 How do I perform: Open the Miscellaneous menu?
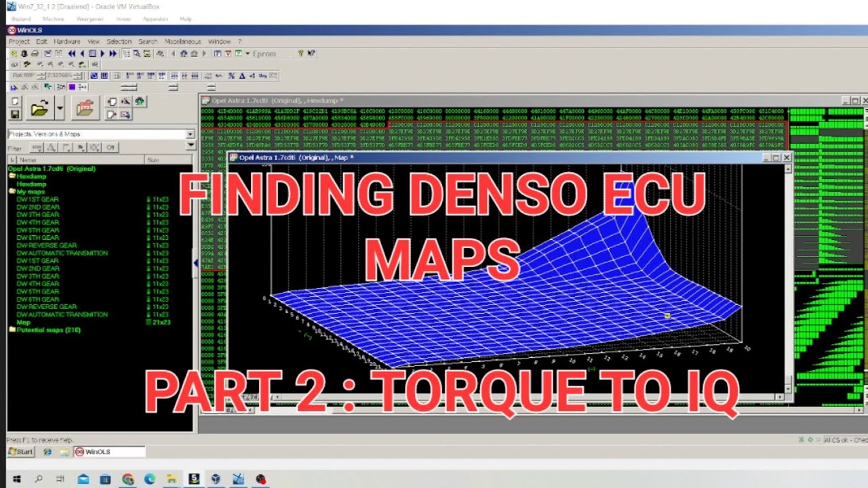click(x=182, y=41)
